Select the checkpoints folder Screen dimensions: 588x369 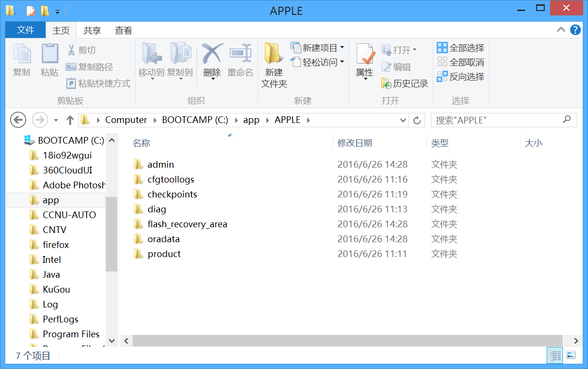165,194
